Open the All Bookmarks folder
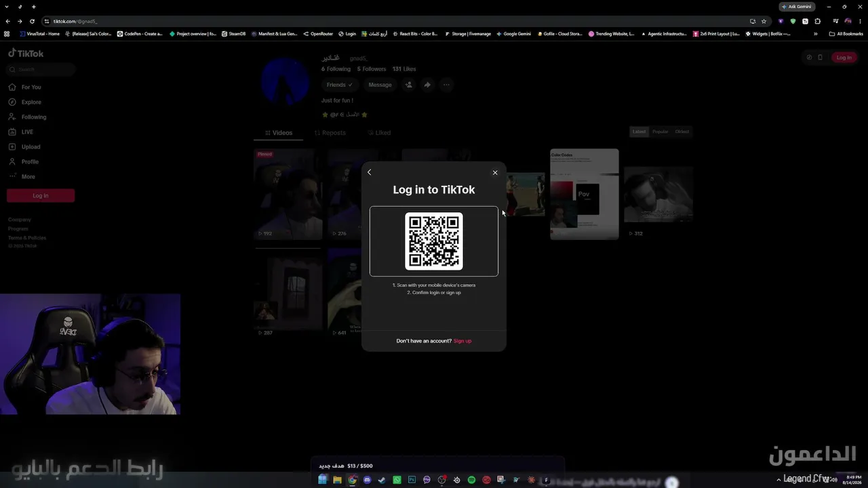Image resolution: width=868 pixels, height=488 pixels. point(846,34)
